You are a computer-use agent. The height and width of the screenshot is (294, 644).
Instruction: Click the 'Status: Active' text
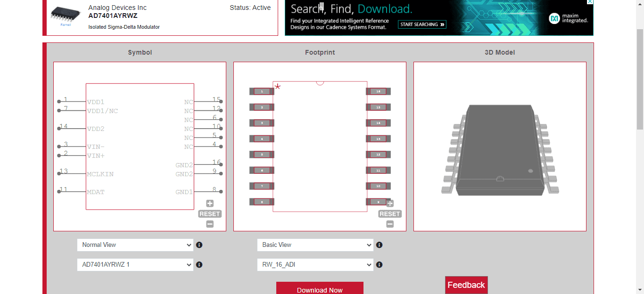250,8
